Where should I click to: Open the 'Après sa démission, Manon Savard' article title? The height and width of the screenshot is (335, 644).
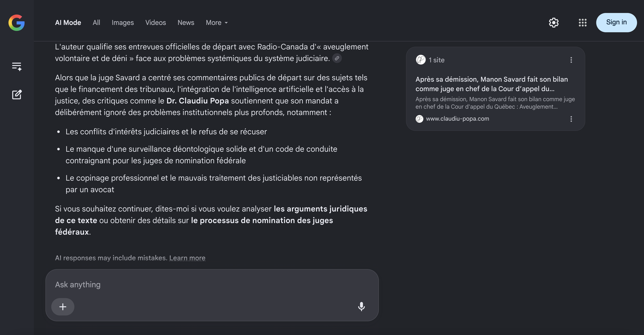(492, 84)
